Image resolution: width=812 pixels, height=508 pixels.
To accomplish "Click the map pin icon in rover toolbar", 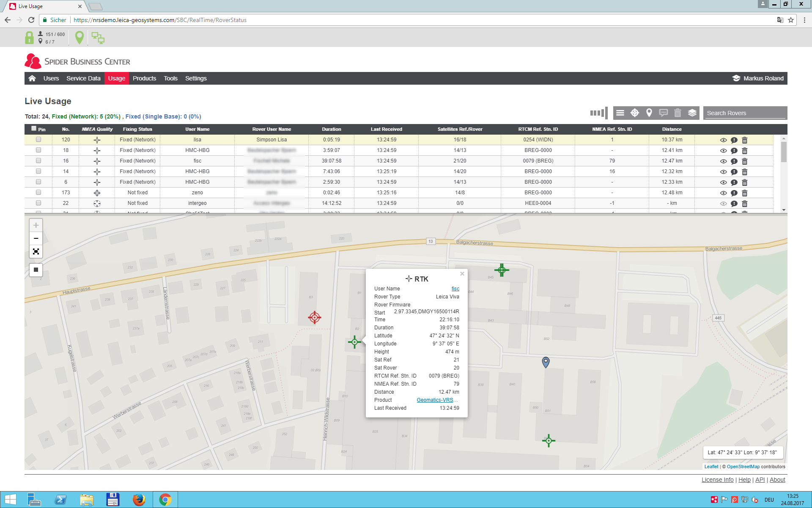I will (x=649, y=113).
